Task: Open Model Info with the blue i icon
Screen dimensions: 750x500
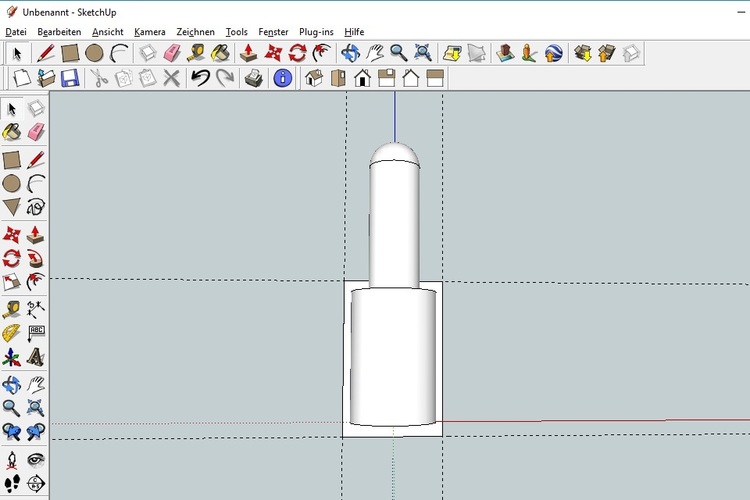Action: tap(283, 78)
